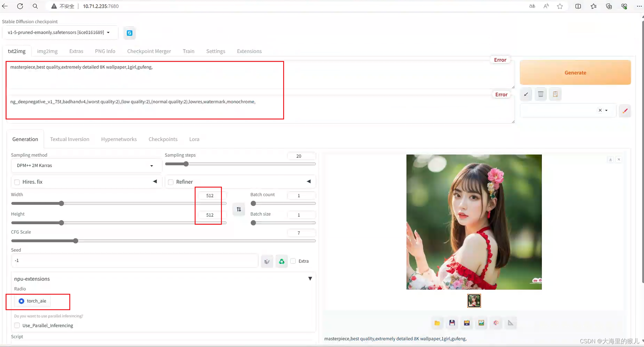Expand the npu-extensions dropdown panel
Screen dimensions: 644x347
(310, 278)
